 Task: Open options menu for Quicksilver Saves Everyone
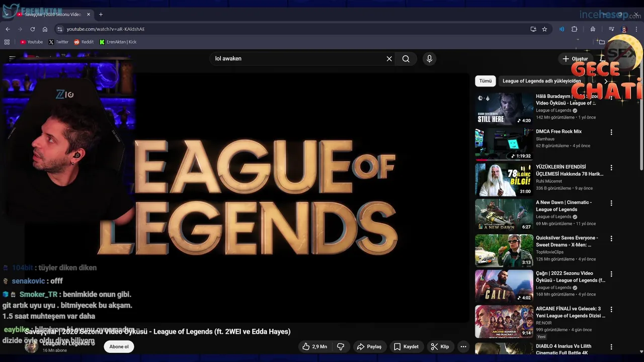[611, 238]
